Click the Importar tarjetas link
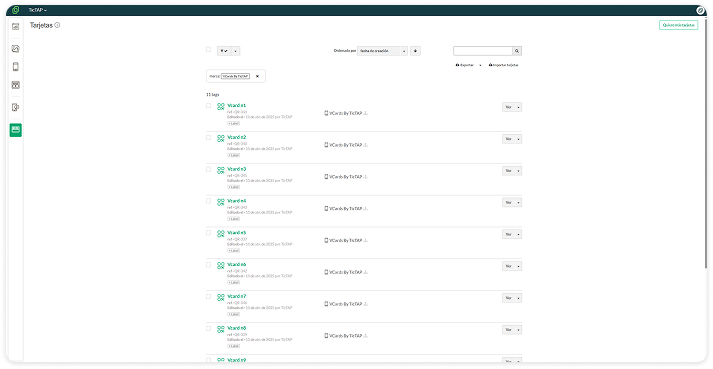The image size is (713, 369). [503, 65]
